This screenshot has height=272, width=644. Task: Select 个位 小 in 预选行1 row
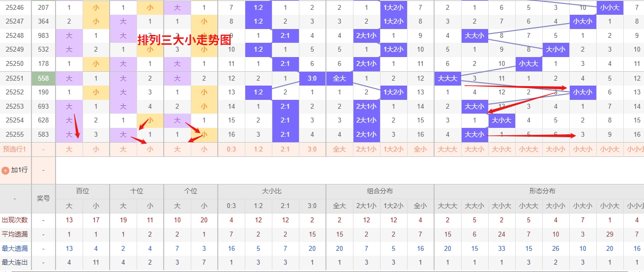coord(204,149)
